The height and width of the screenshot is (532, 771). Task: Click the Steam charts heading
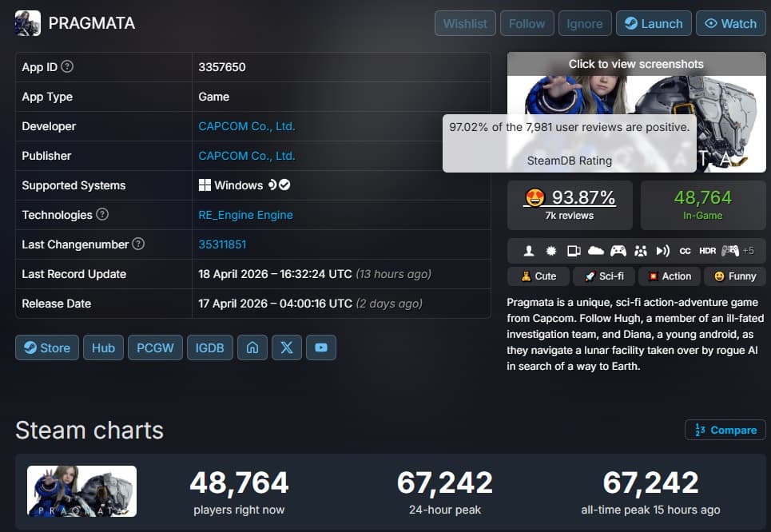click(89, 431)
